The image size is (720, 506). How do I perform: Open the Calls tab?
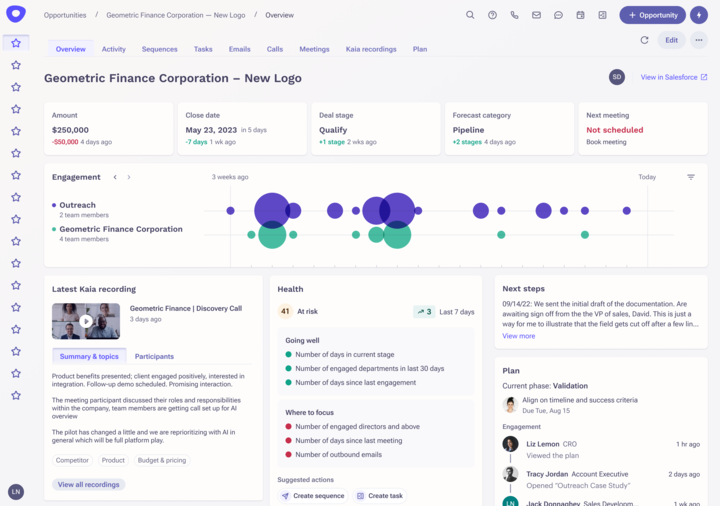point(275,49)
